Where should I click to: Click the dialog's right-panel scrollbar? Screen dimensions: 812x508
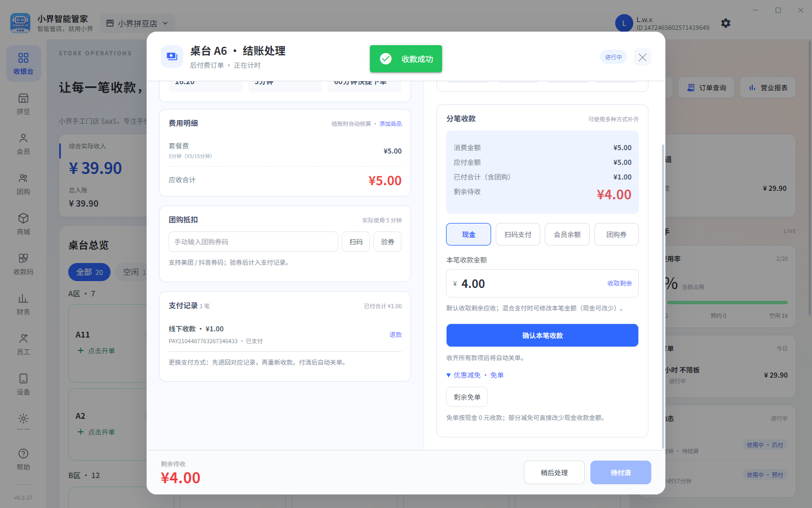click(663, 296)
